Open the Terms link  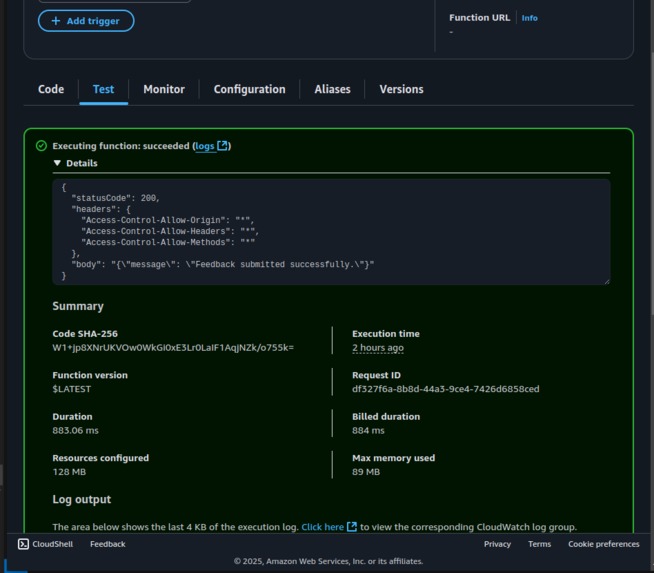tap(539, 544)
